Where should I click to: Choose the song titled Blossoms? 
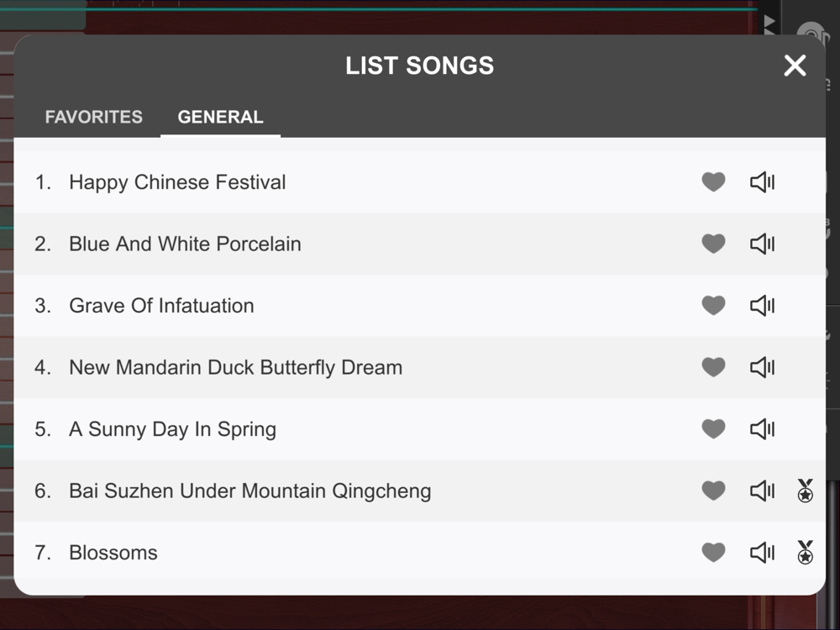pos(113,553)
